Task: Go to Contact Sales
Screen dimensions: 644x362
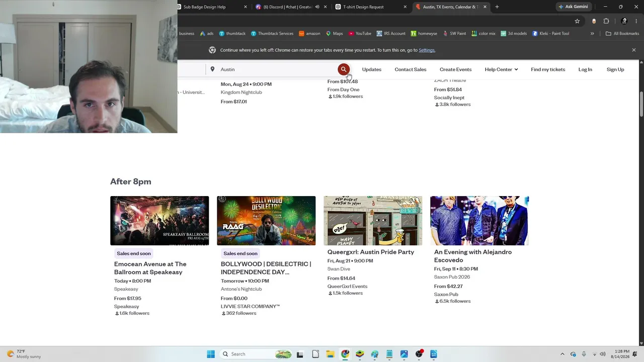Action: pyautogui.click(x=411, y=69)
